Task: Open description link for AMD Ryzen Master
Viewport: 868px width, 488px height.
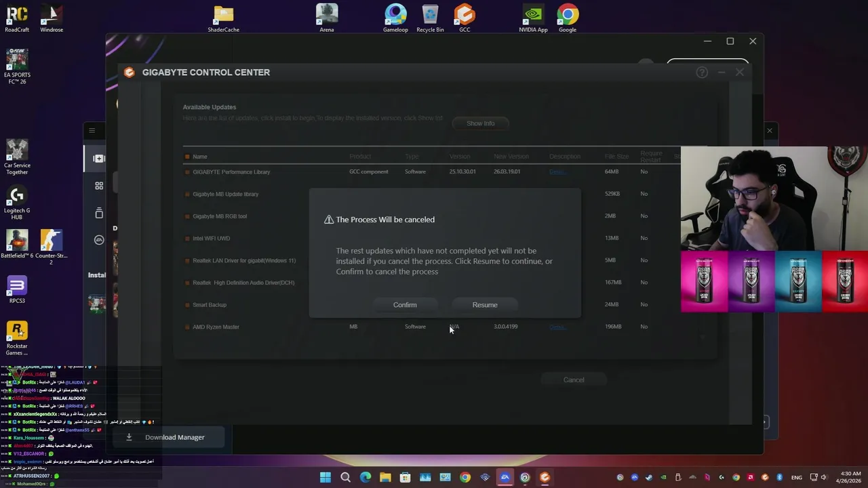Action: coord(557,327)
